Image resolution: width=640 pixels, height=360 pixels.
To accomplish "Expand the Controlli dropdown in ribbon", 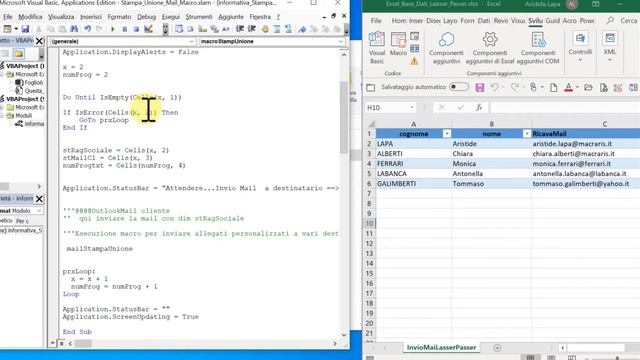I will [580, 60].
